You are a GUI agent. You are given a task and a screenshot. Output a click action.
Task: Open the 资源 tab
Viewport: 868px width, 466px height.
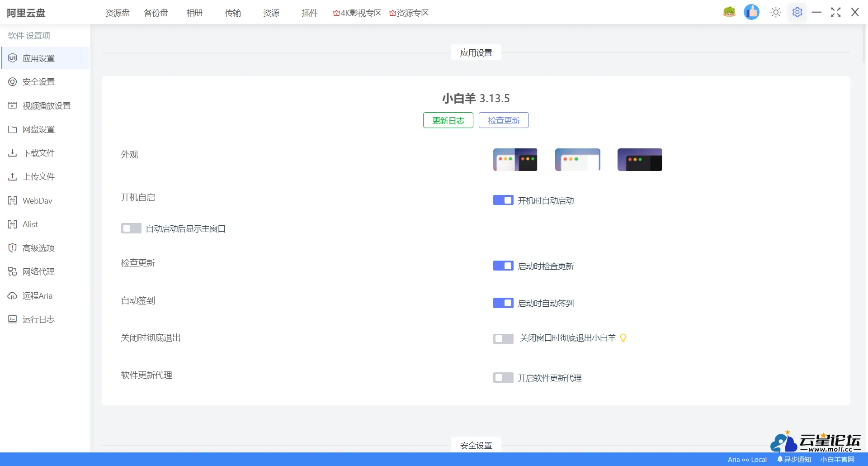[x=271, y=13]
